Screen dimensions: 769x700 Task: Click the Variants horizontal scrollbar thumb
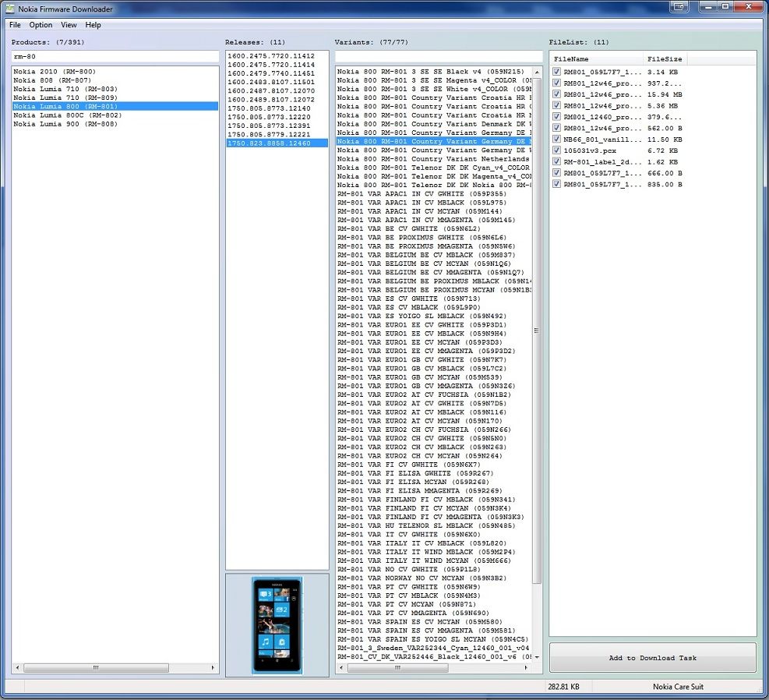397,667
